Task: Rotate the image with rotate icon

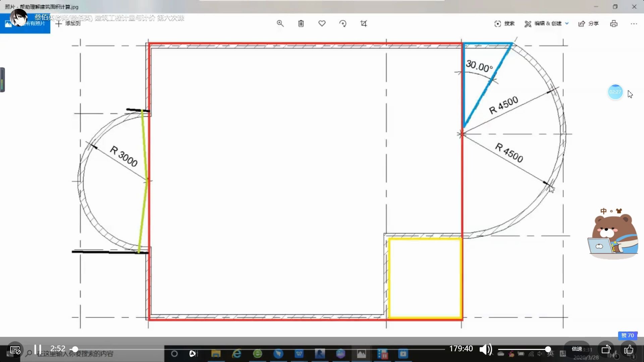Action: (343, 23)
